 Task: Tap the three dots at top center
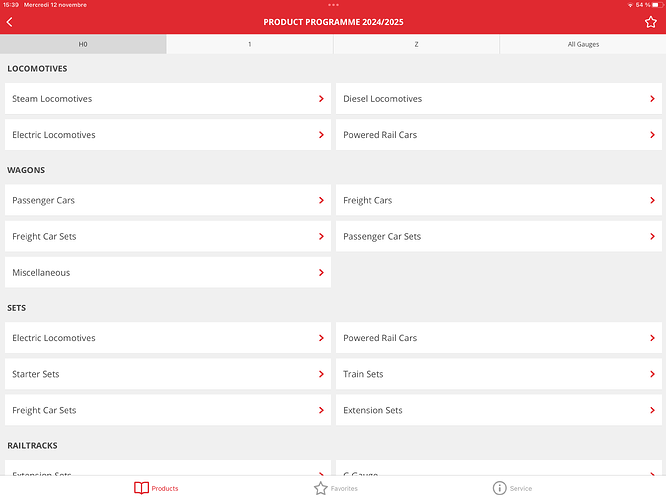coord(333,5)
